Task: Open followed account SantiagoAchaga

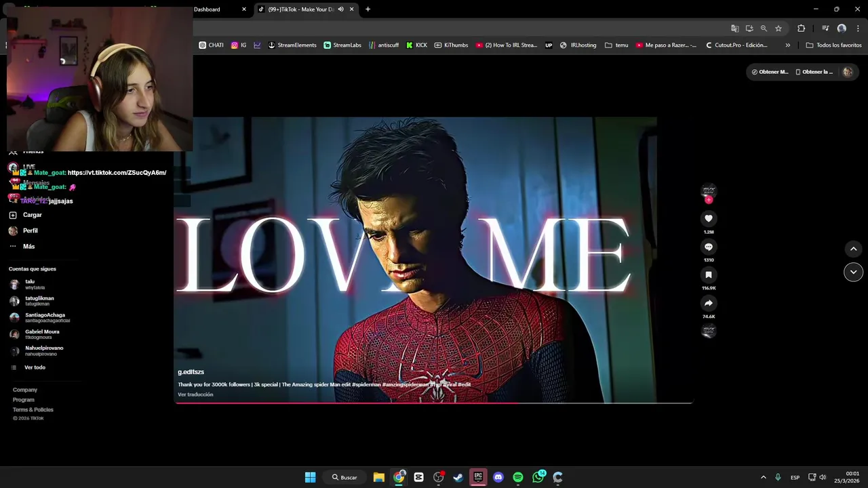Action: point(39,318)
